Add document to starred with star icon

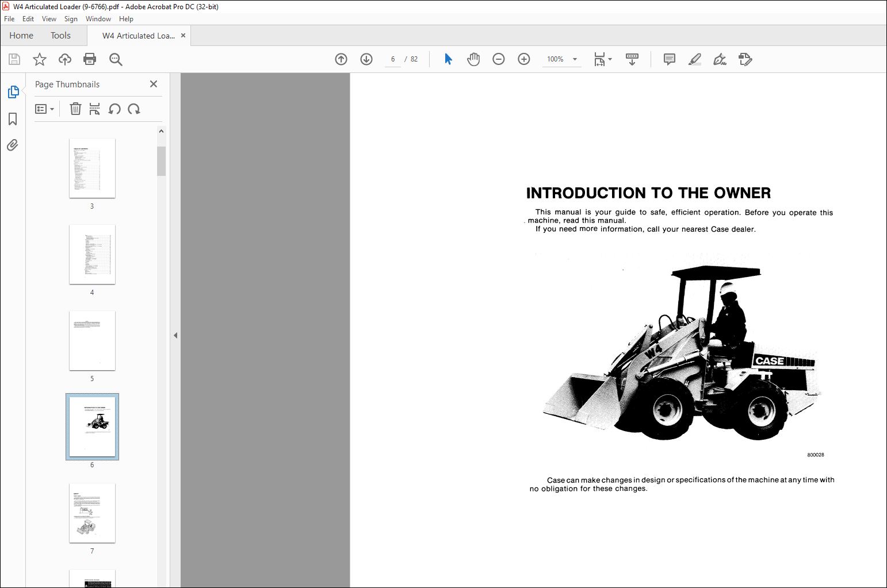pos(39,59)
